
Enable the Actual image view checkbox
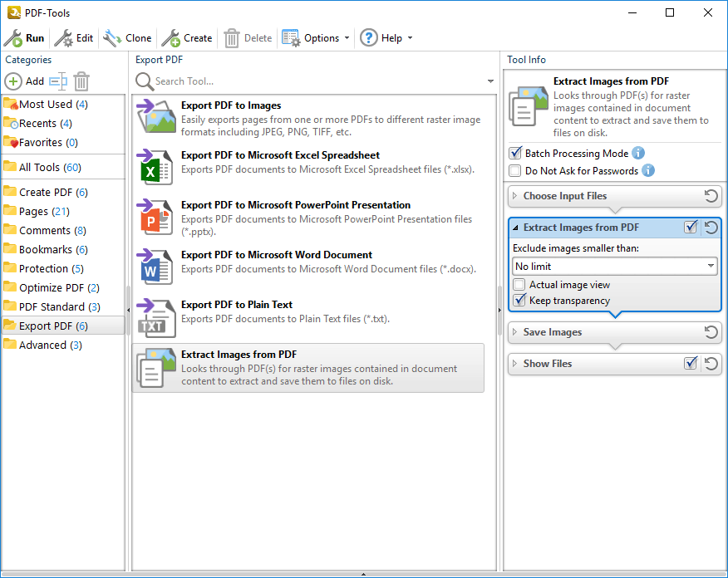tap(519, 284)
